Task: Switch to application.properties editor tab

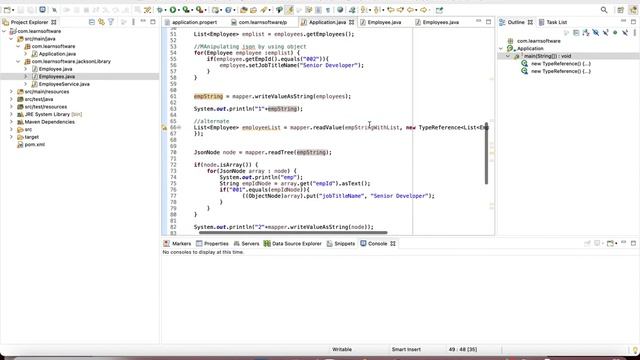Action: [194, 22]
